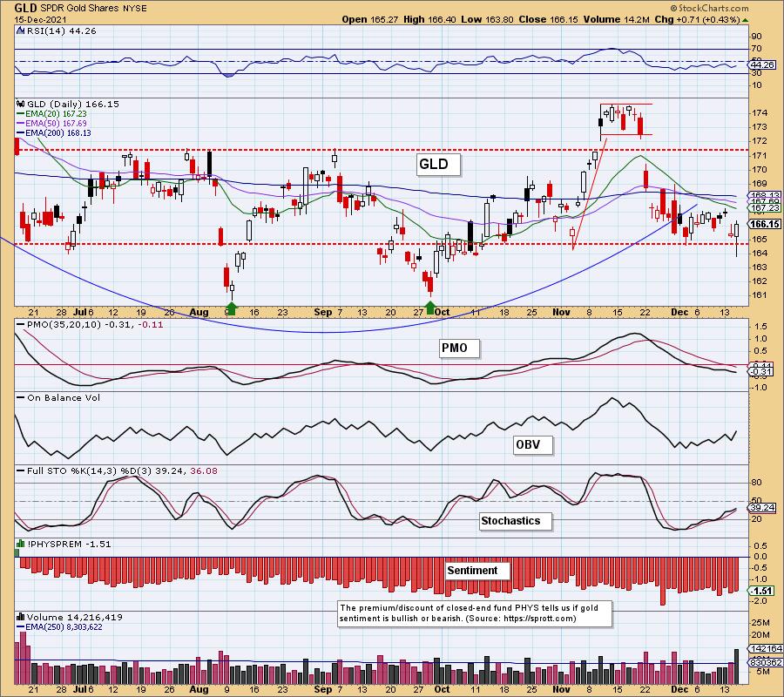The image size is (784, 697).
Task: Click the Chg +0.71 (+0.43%) header value
Action: (697, 19)
